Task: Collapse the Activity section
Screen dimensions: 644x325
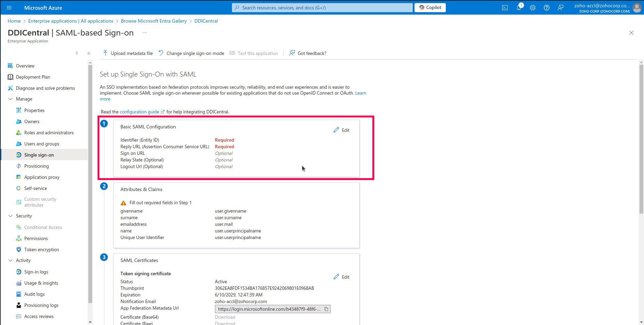Action: (x=10, y=260)
